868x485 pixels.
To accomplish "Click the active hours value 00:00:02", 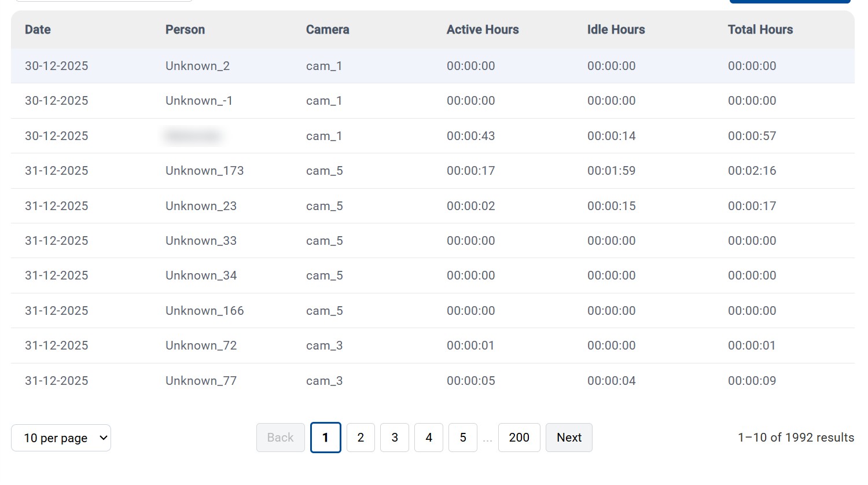I will pos(471,206).
